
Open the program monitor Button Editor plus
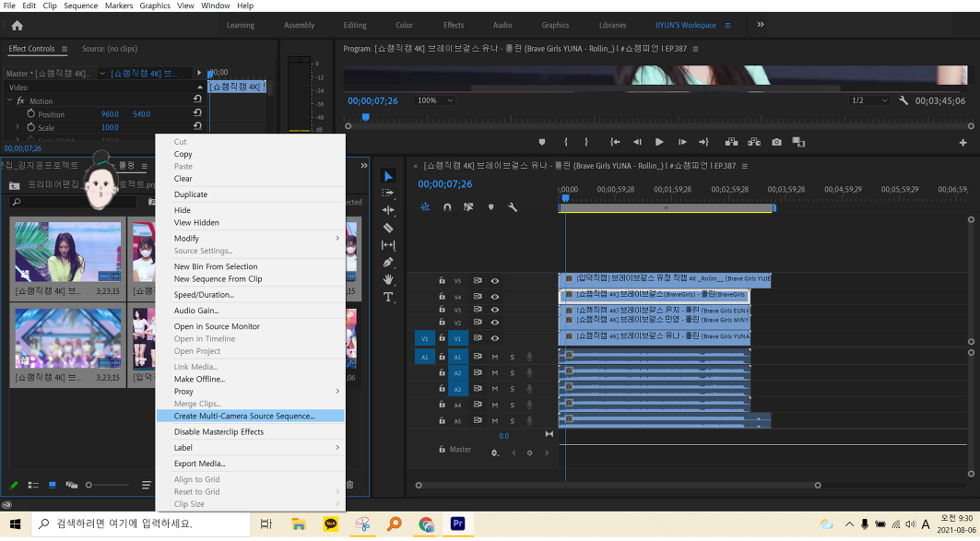[x=962, y=143]
